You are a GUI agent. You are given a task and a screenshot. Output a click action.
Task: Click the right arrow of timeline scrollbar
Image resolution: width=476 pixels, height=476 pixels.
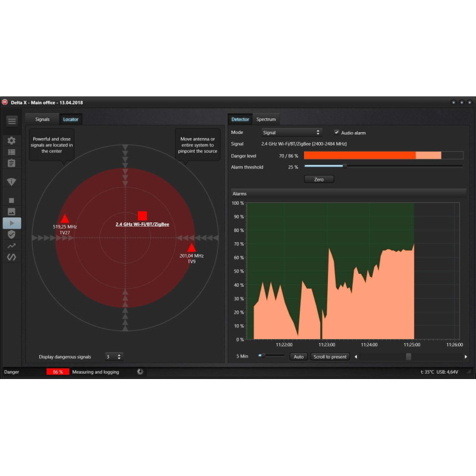click(x=466, y=356)
